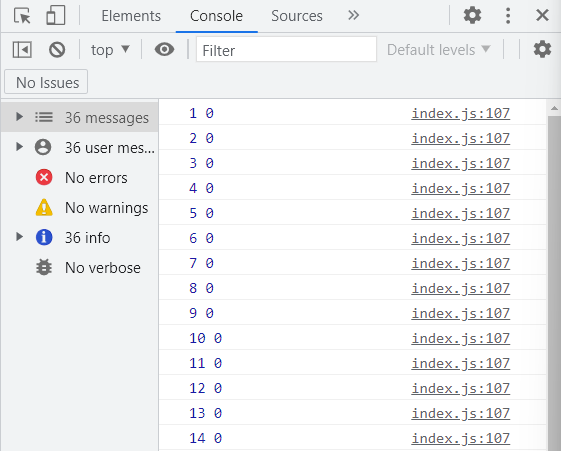Select the No warnings sidebar row
The image size is (561, 451).
click(x=79, y=208)
